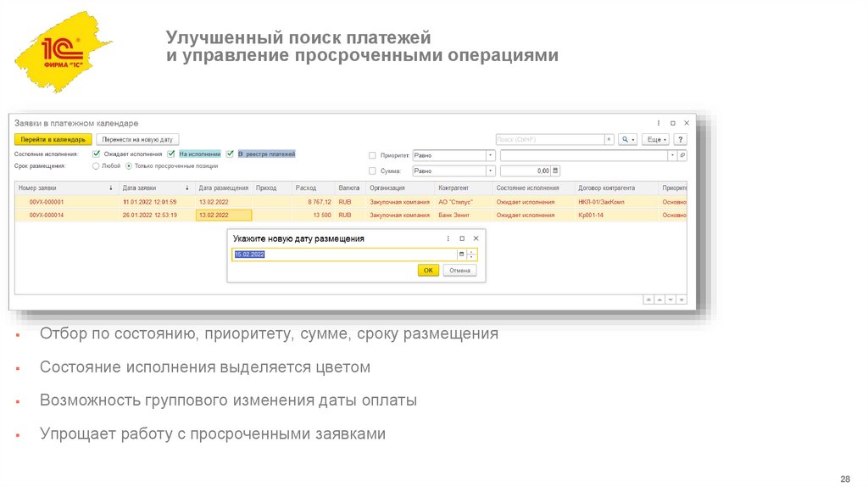Close the 'Укажите новую дату размещения' dialog
Image resolution: width=868 pixels, height=487 pixels.
point(476,238)
